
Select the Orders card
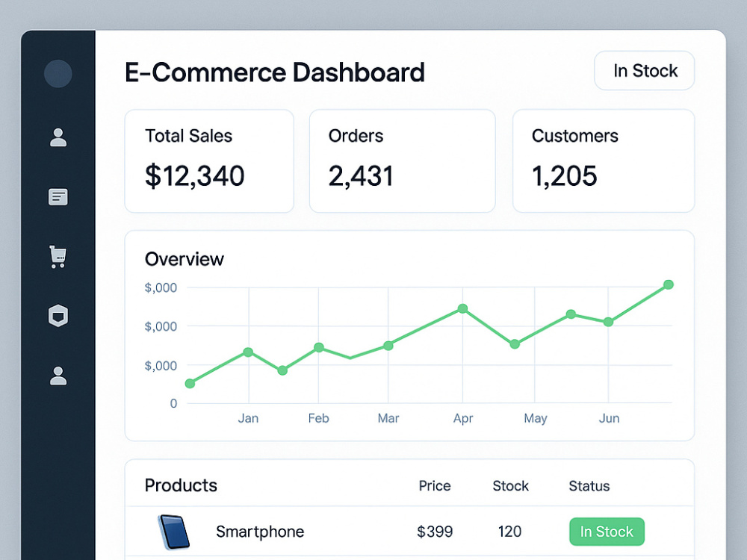pos(403,161)
